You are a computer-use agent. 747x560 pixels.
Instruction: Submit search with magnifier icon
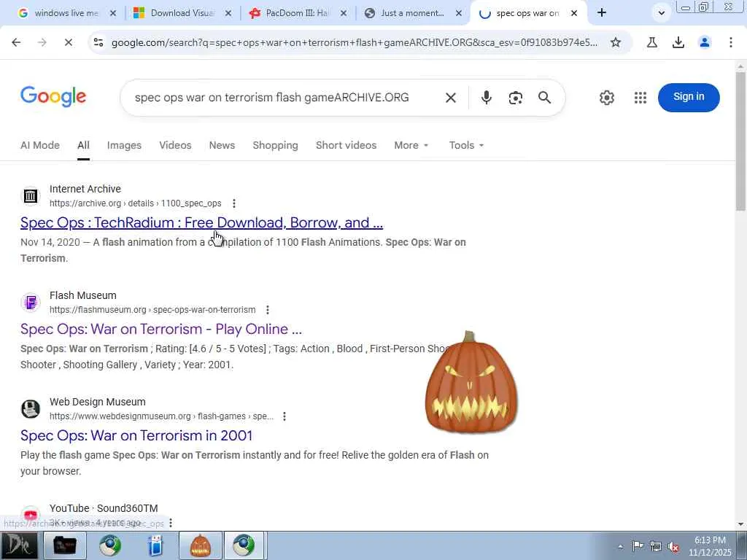[544, 98]
